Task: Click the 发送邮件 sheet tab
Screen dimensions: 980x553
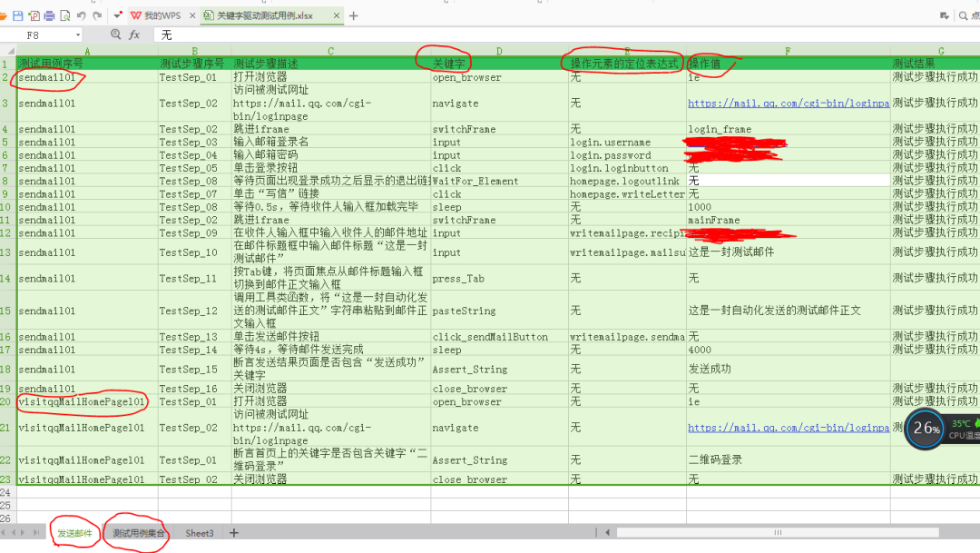Action: click(x=75, y=533)
